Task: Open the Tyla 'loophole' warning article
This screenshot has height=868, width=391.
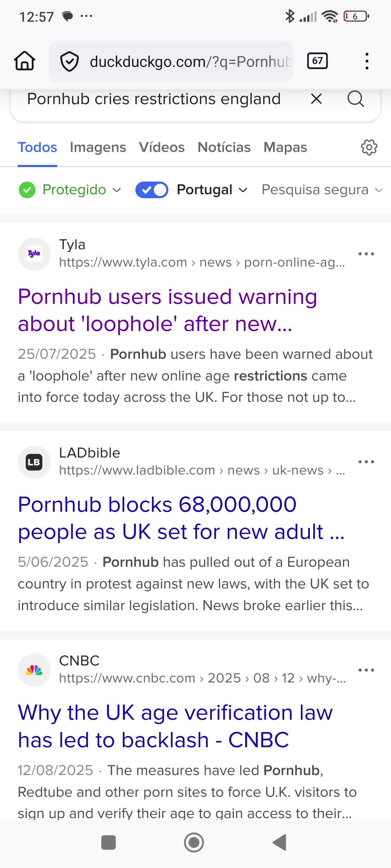Action: [167, 310]
